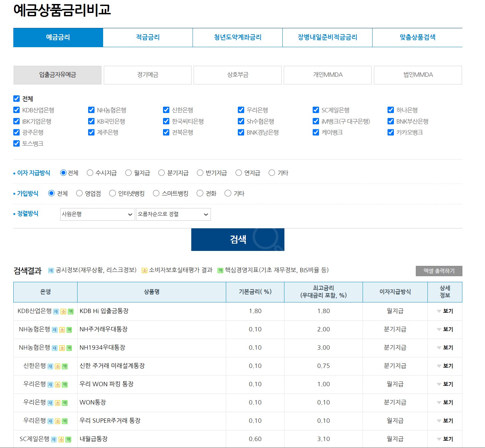Screen dimensions: 485x448
Task: Open the 핵 icon next to 신한은행
Action: tap(65, 367)
